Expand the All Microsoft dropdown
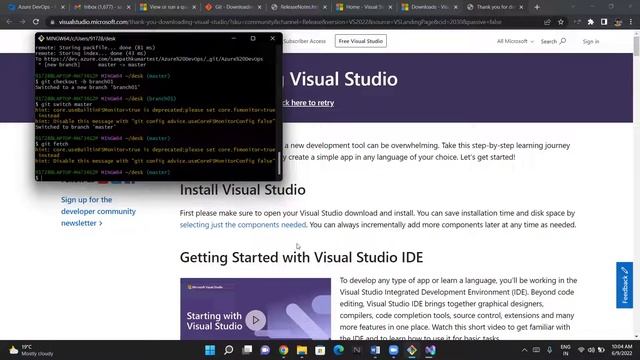The image size is (640, 360). (x=515, y=41)
